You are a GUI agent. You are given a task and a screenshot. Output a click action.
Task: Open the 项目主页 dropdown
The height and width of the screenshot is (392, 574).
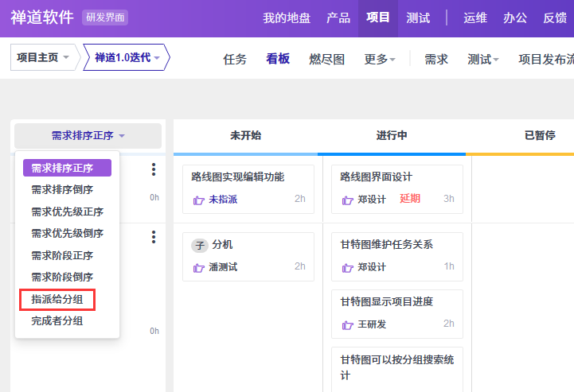tap(45, 58)
